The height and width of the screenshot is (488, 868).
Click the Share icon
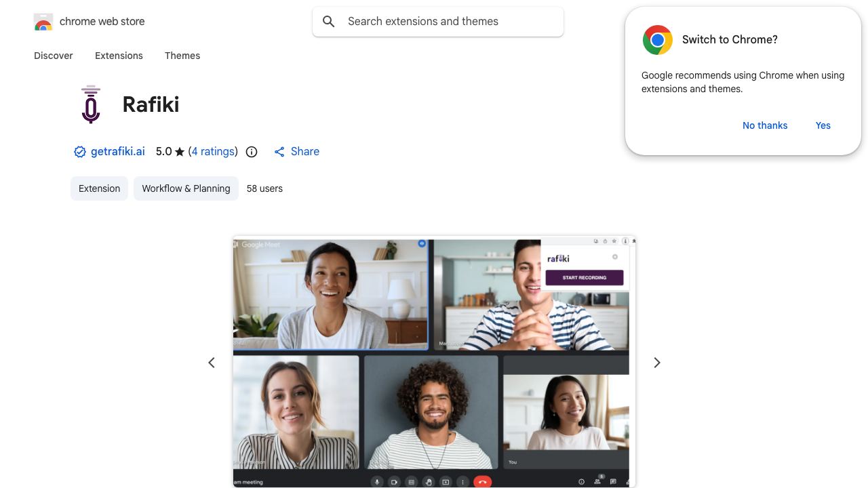(x=279, y=152)
